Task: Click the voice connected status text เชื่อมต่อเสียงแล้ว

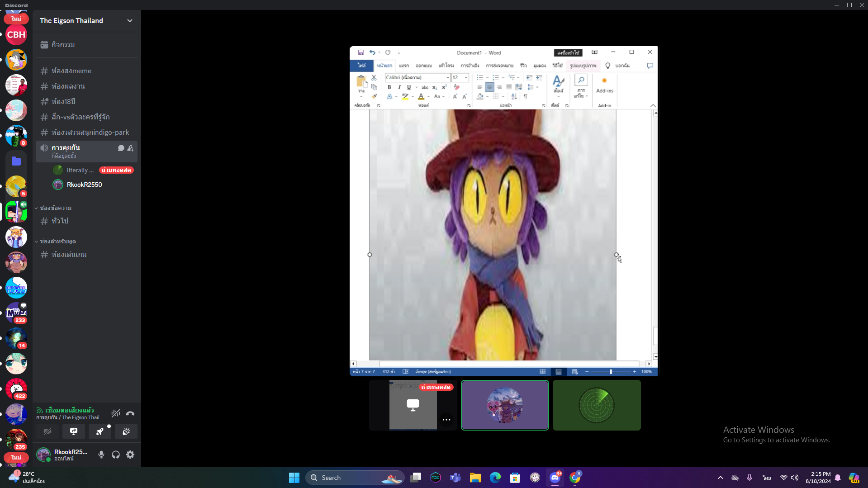Action: click(x=70, y=410)
